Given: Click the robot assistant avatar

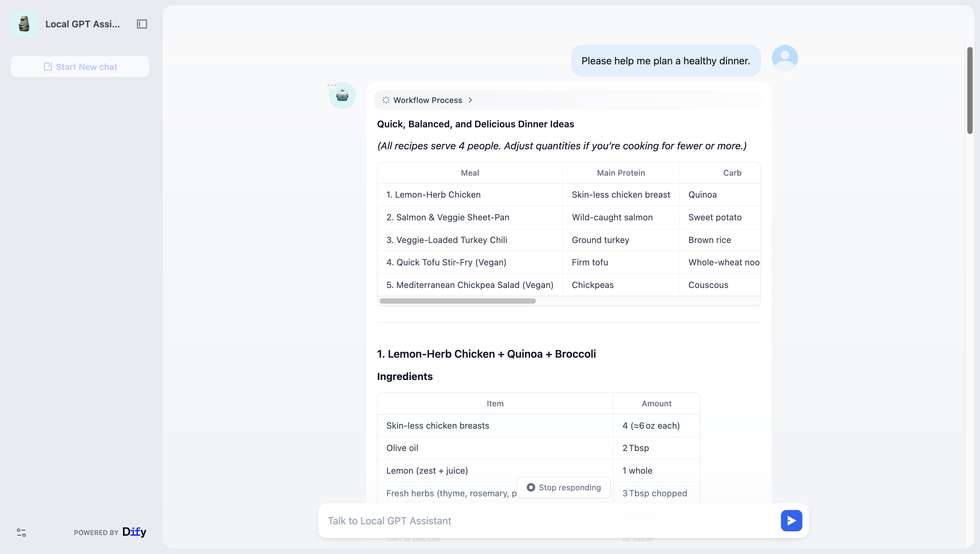Looking at the screenshot, I should point(342,96).
